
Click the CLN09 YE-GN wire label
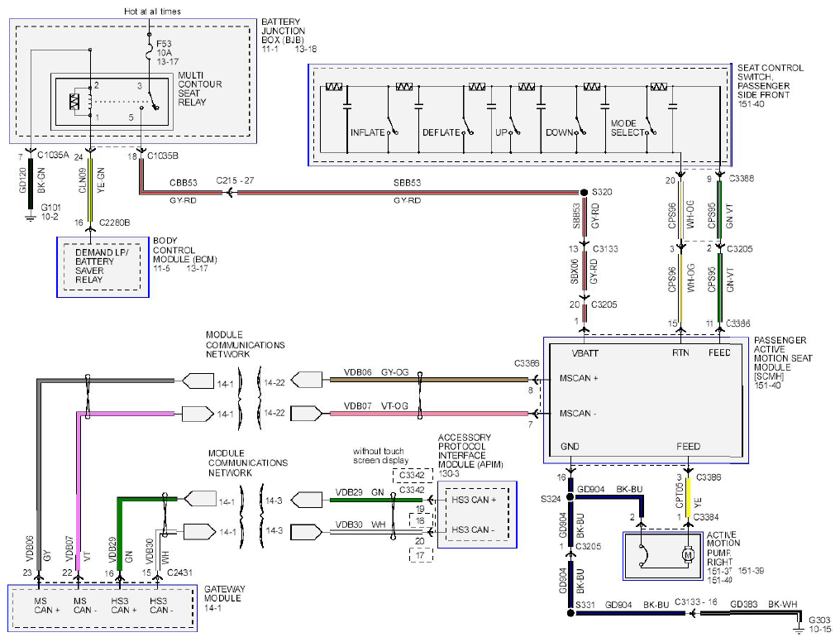91,180
